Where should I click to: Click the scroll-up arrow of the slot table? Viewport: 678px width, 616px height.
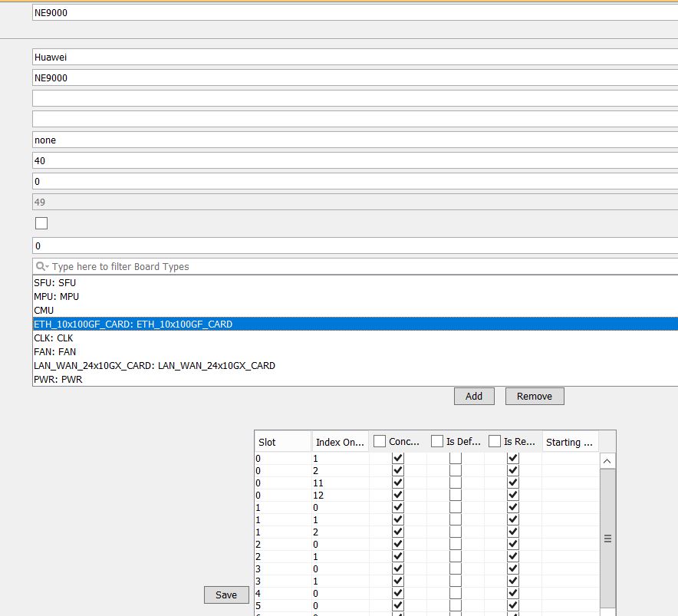point(607,461)
